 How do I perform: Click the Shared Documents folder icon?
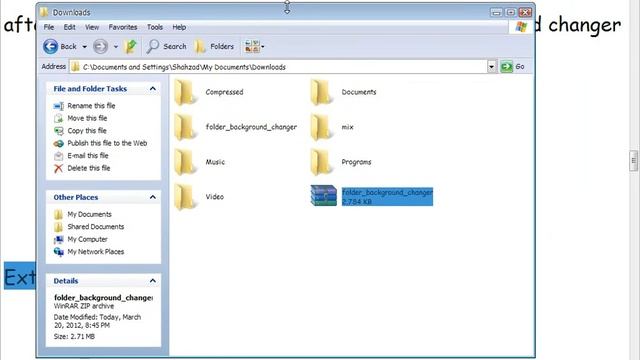tap(59, 227)
